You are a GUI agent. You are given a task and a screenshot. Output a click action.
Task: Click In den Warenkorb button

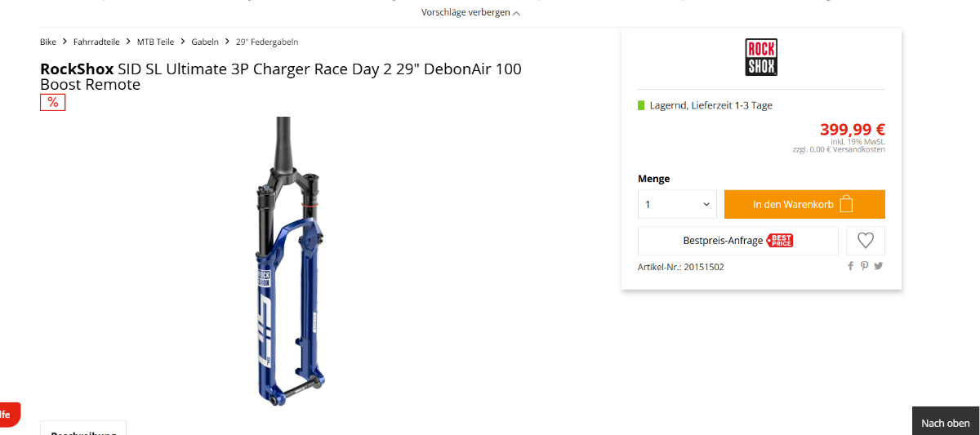coord(804,204)
